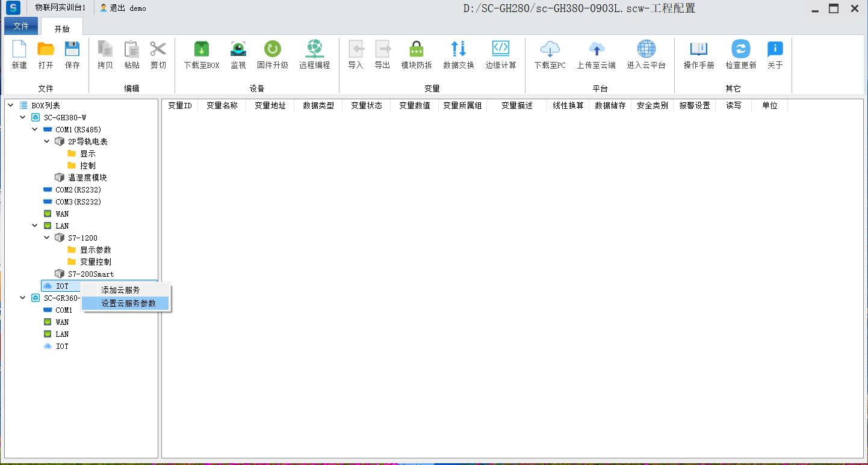Collapse the SC-GH380-W tree node

pos(23,117)
